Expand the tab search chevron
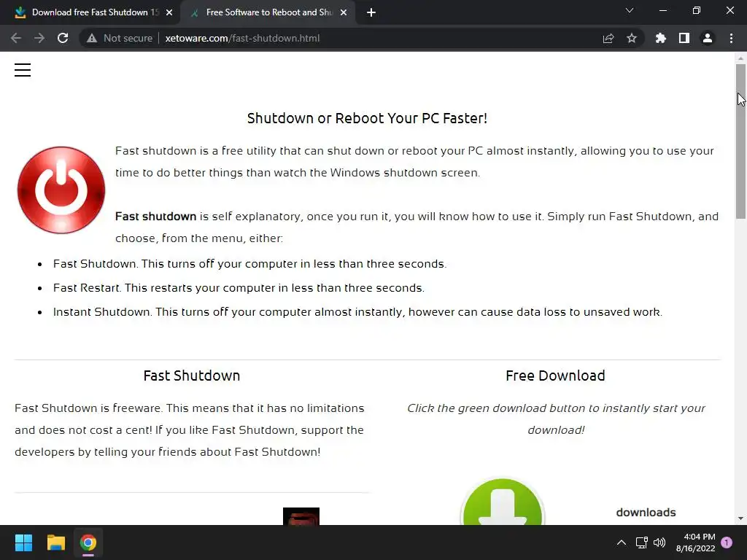The image size is (747, 560). pyautogui.click(x=630, y=10)
